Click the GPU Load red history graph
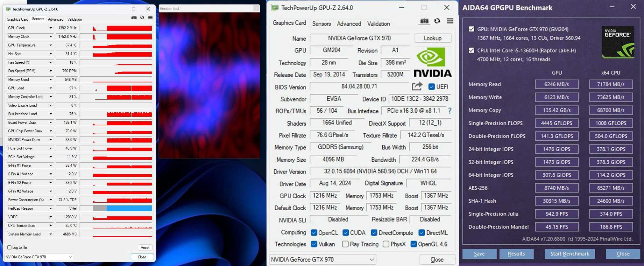 (x=116, y=88)
